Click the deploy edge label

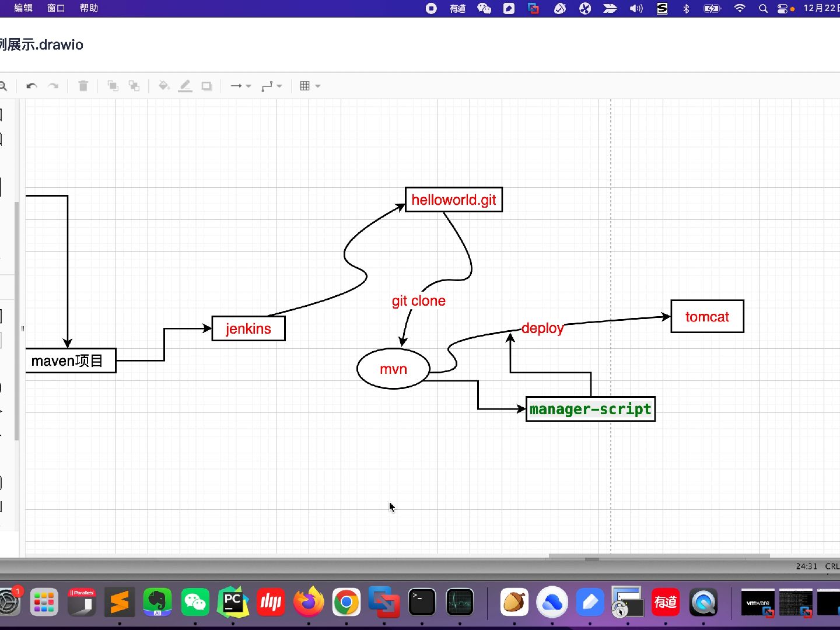542,328
